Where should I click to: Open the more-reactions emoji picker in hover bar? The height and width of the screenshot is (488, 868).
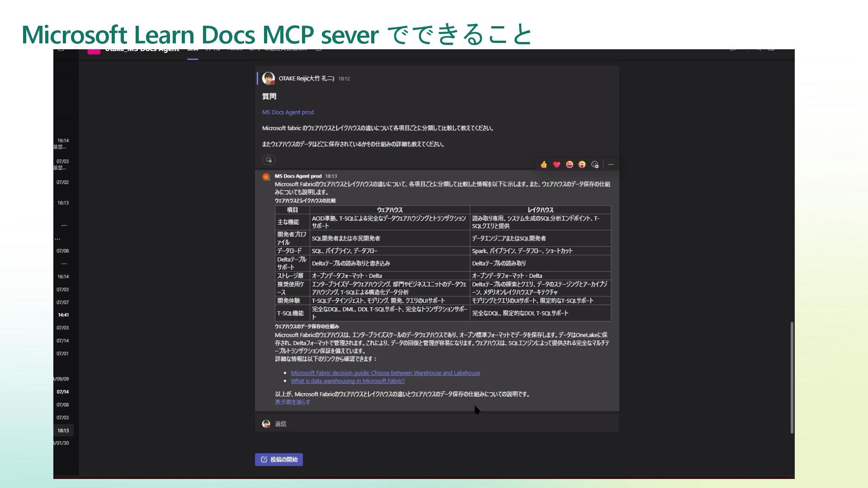(595, 164)
